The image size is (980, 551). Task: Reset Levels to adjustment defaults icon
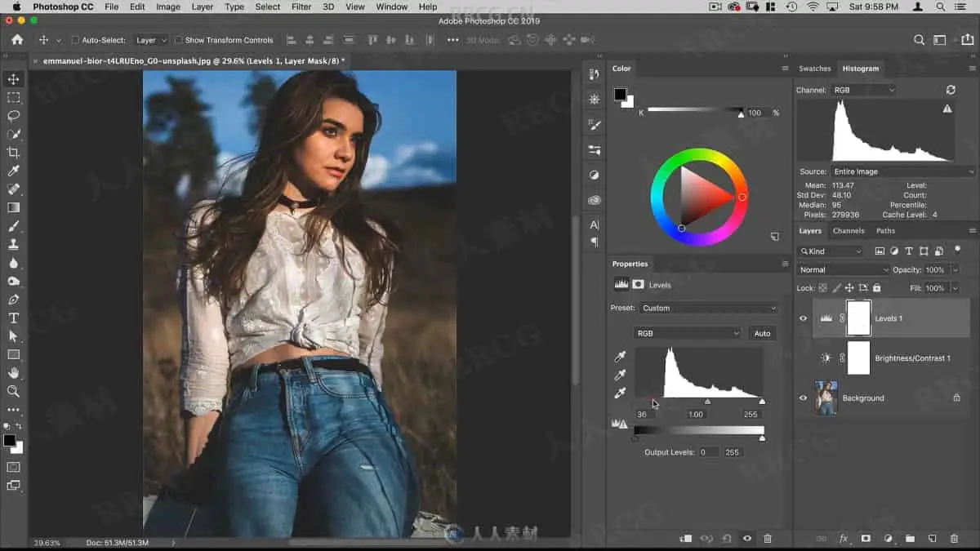tap(727, 539)
